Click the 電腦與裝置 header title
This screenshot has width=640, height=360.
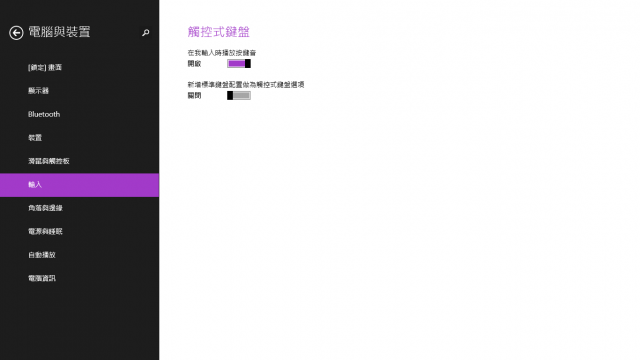pos(59,32)
